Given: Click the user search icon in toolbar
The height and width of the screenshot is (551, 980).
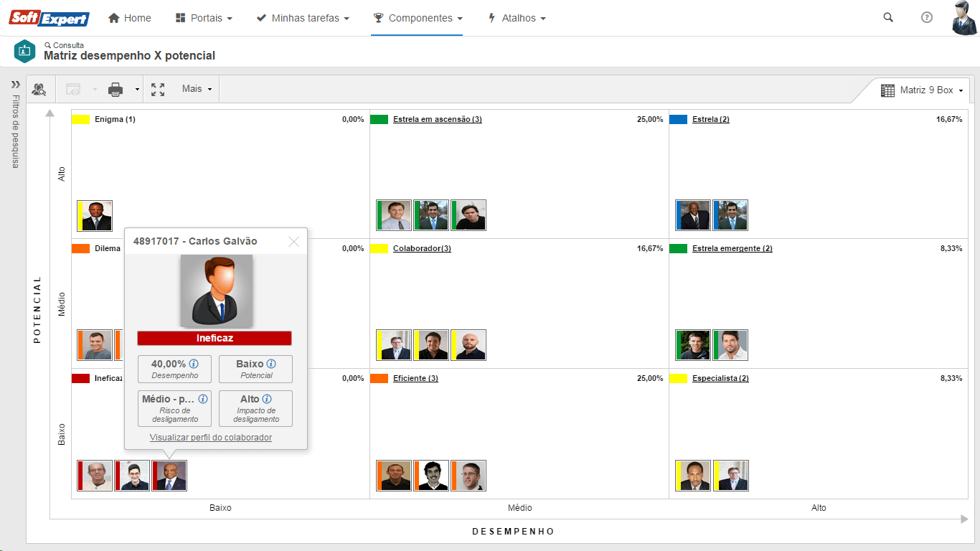Looking at the screenshot, I should [39, 90].
